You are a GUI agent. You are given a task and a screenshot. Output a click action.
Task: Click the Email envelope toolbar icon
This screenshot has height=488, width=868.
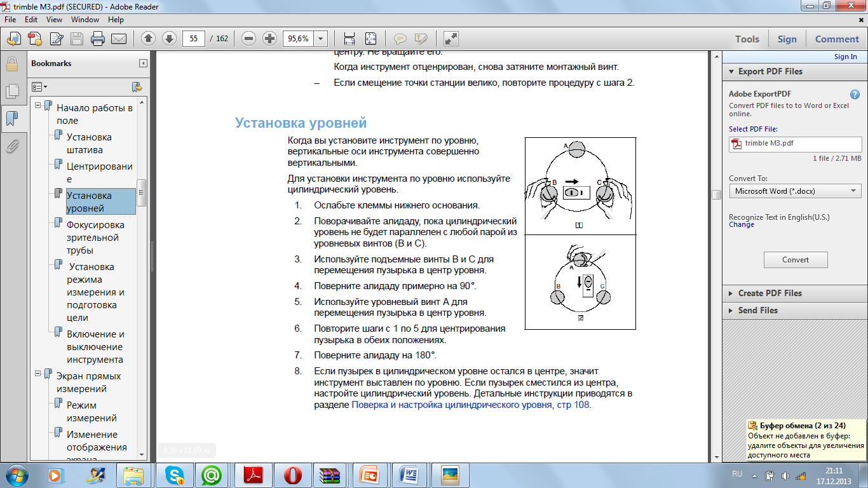point(119,39)
